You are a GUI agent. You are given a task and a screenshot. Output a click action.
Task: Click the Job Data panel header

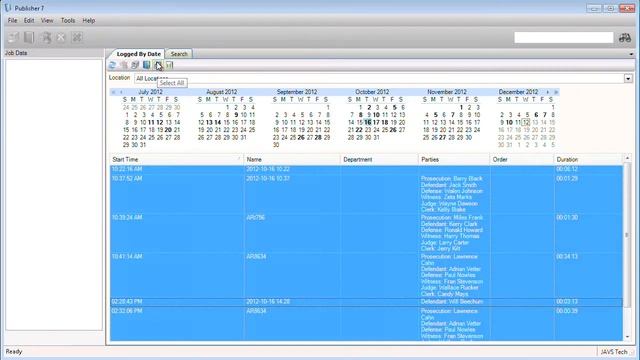(x=53, y=53)
